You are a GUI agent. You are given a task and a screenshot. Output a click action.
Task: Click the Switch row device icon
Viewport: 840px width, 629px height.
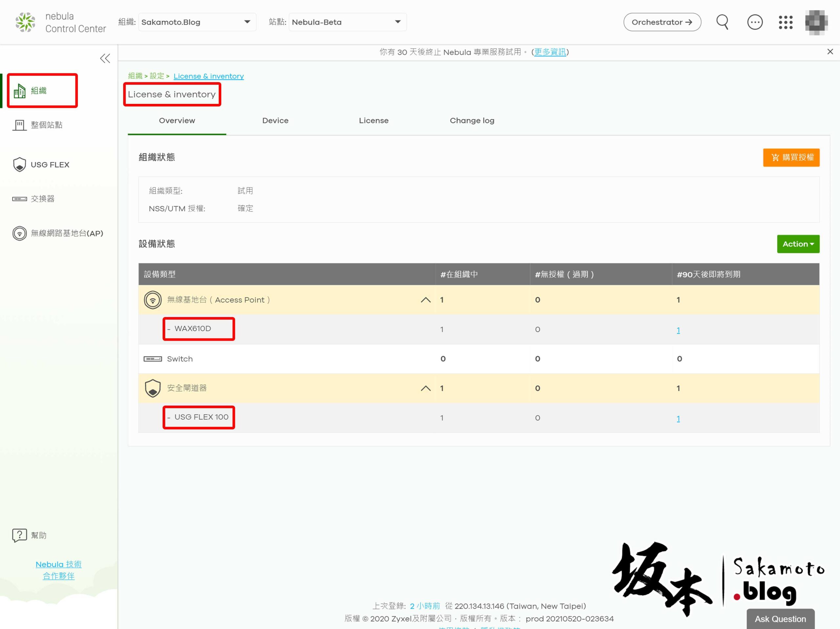click(153, 359)
